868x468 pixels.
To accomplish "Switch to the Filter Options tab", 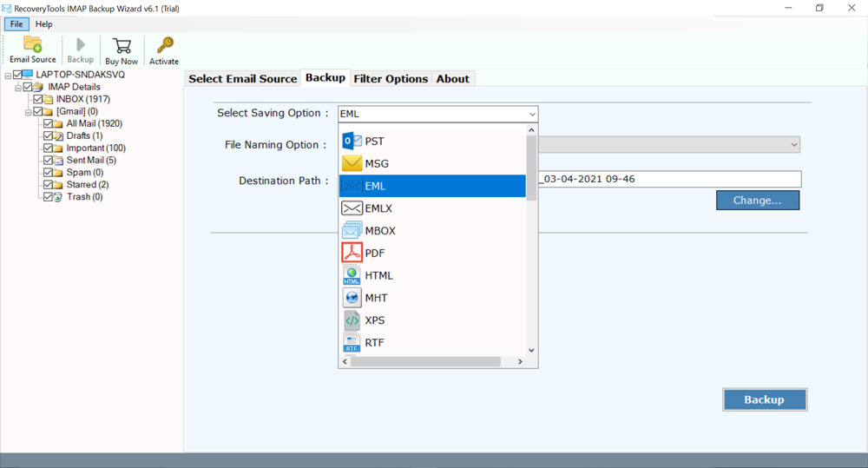I will [391, 79].
